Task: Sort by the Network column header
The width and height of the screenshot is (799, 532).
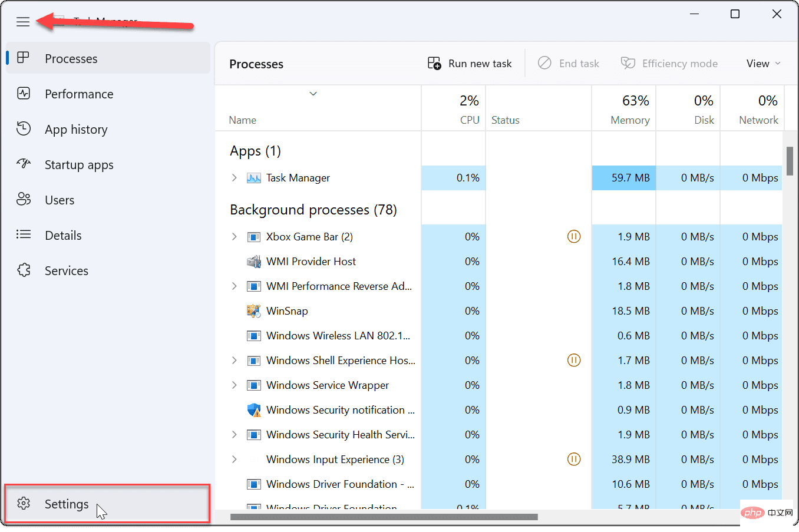Action: tap(752, 108)
